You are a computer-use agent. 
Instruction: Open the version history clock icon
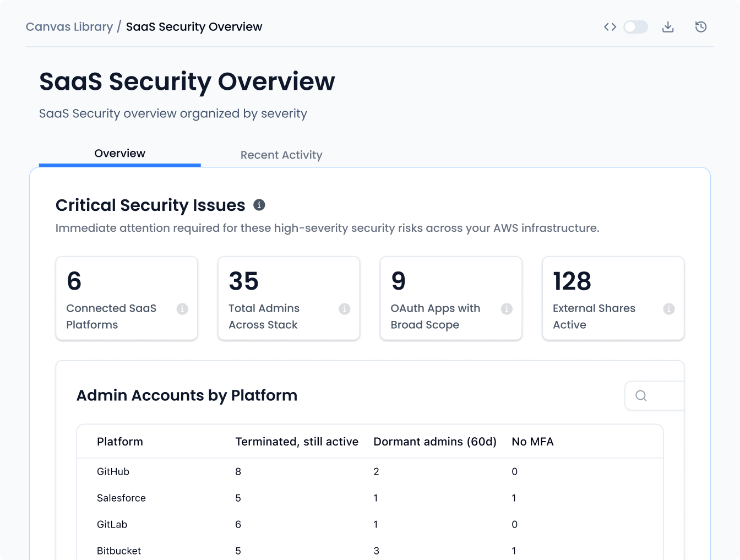click(700, 27)
